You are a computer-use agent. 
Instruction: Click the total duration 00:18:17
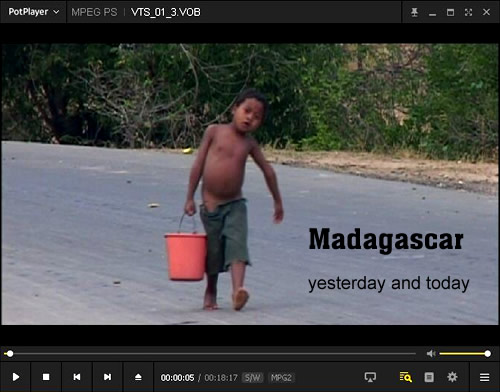point(221,378)
